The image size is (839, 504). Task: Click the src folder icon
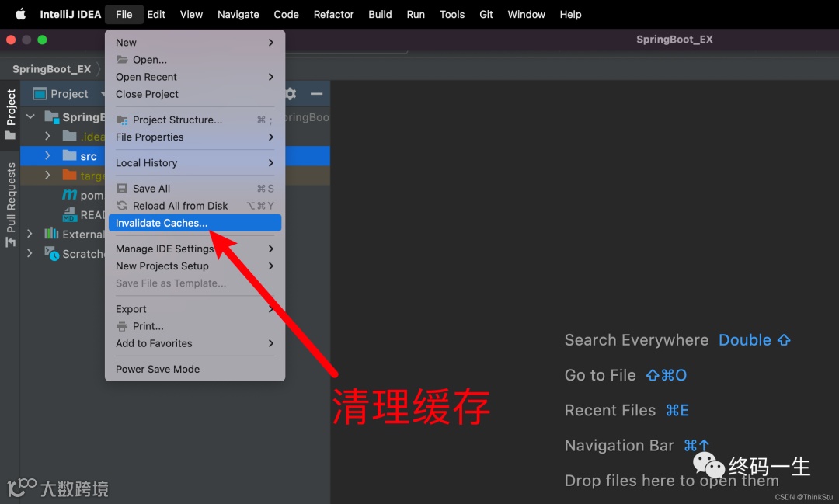pyautogui.click(x=70, y=155)
